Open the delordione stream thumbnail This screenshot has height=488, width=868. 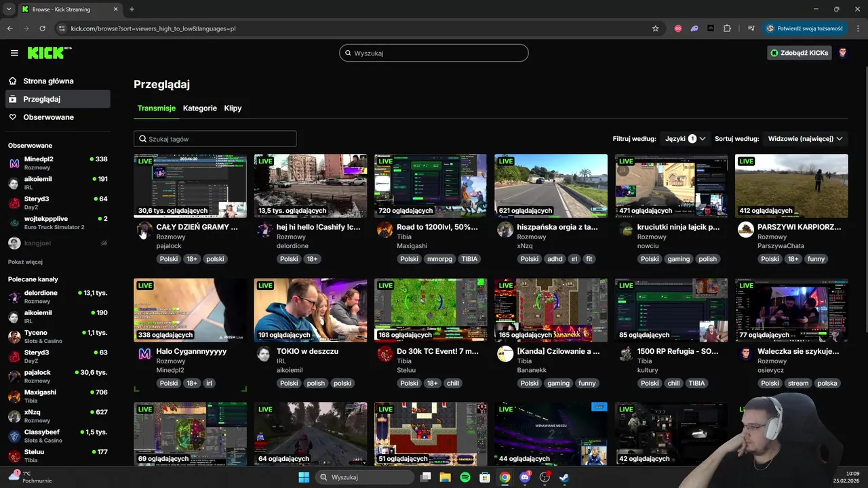click(x=311, y=186)
